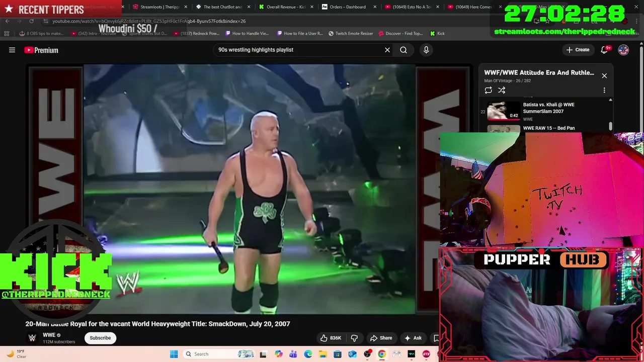The image size is (644, 362).
Task: Open the YouTube hamburger guide menu
Action: click(12, 50)
